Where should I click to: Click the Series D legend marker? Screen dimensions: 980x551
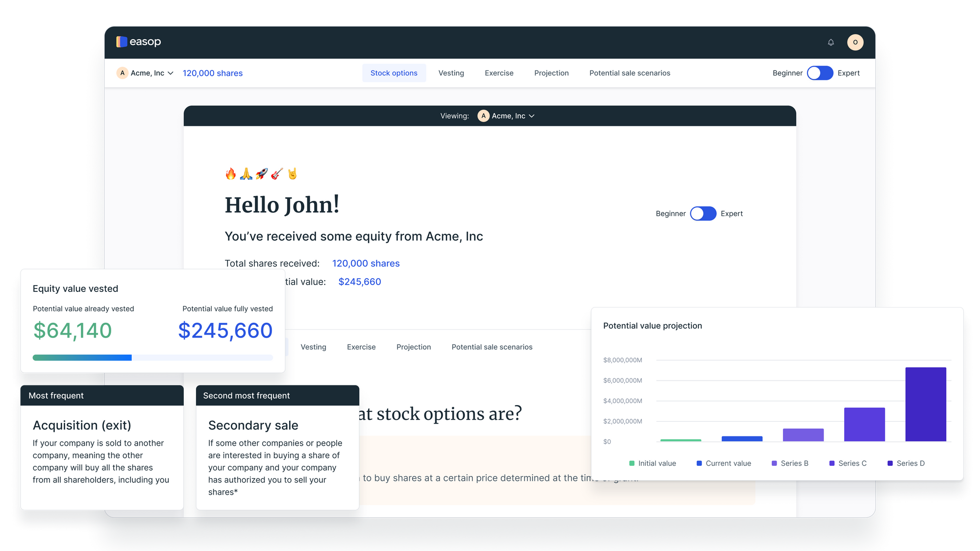pos(890,463)
